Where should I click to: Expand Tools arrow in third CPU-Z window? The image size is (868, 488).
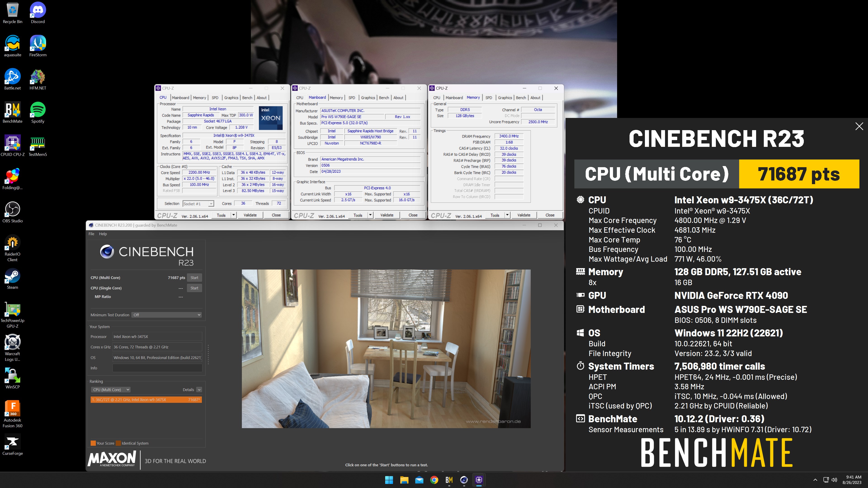(x=507, y=215)
